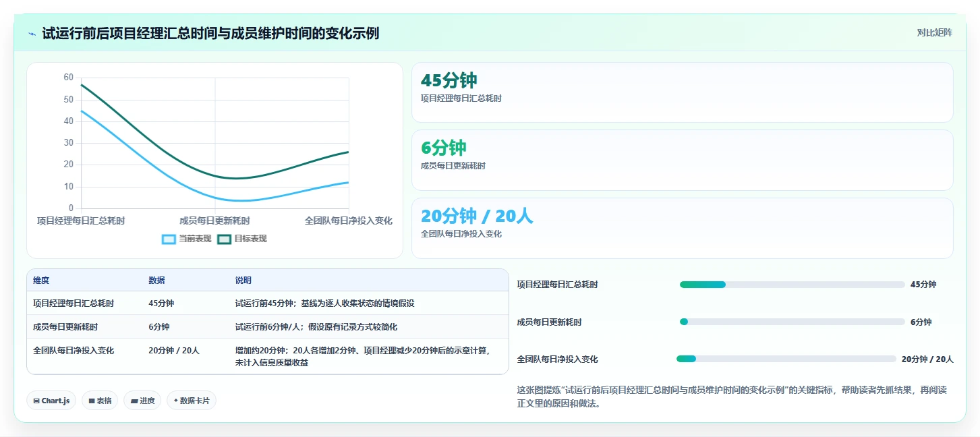Screen dimensions: 980x437
Task: Click the 说明 table column header
Action: tap(243, 281)
